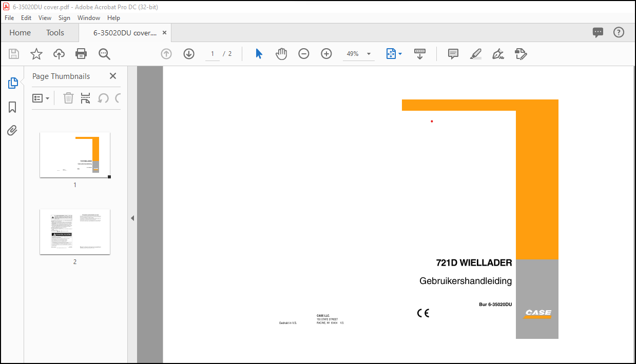Viewport: 636px width, 364px height.
Task: Open the notifications chat bubble icon
Action: (x=598, y=32)
